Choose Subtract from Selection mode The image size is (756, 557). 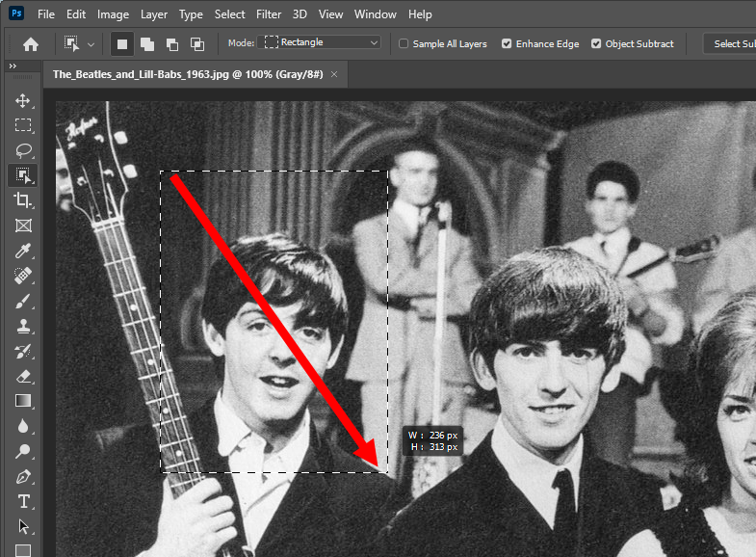(172, 44)
